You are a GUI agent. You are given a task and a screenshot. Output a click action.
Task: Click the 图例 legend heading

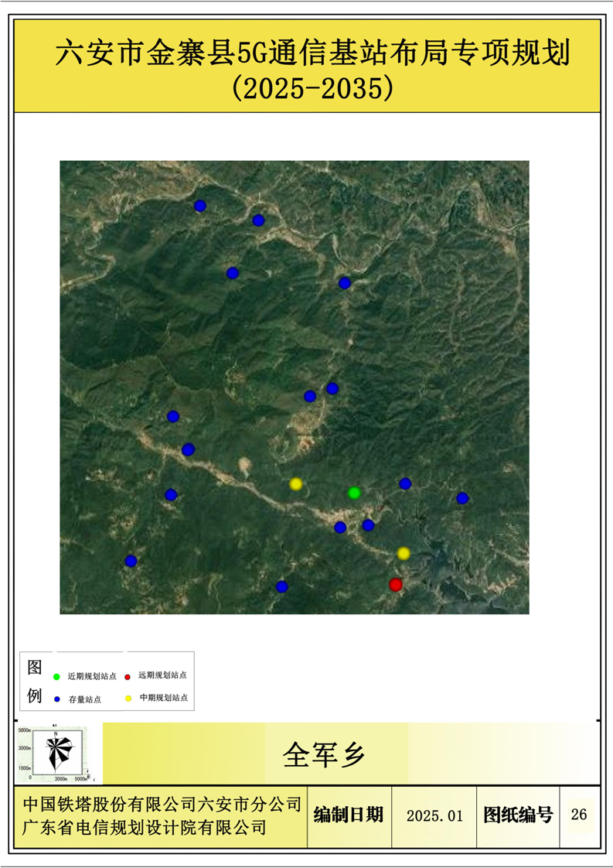(34, 682)
